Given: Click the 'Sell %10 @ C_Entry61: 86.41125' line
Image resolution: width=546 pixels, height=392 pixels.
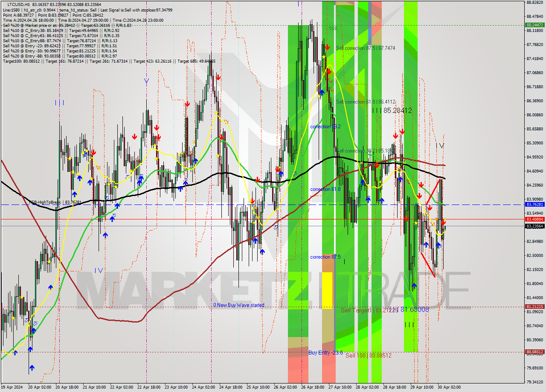Looking at the screenshot, I should tap(61, 35).
